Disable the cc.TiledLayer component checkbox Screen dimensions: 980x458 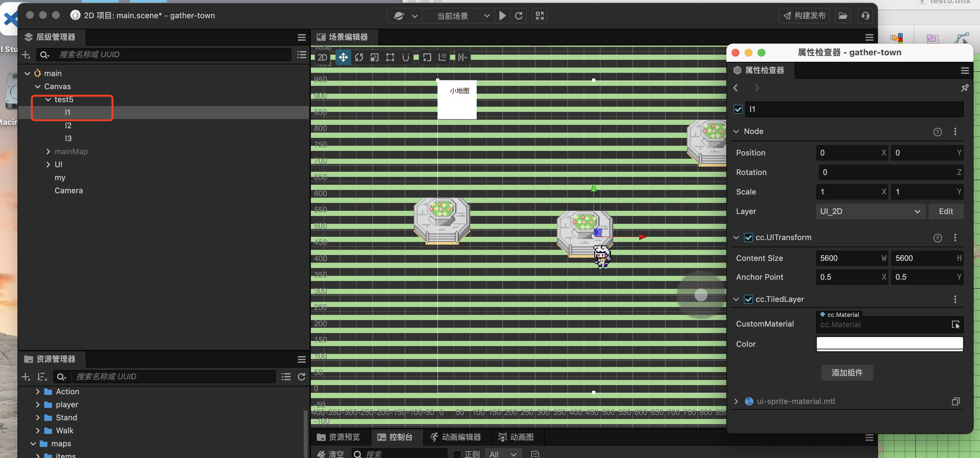(x=748, y=299)
